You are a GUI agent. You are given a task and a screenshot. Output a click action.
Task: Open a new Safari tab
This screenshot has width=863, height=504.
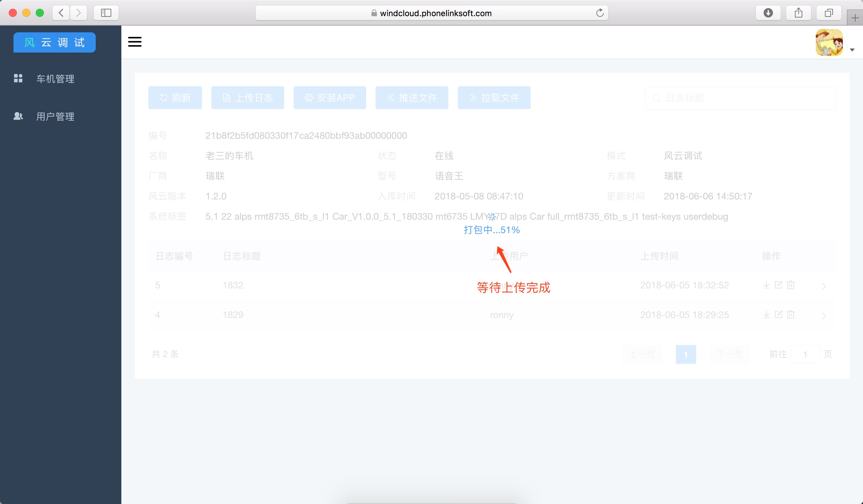click(x=855, y=18)
